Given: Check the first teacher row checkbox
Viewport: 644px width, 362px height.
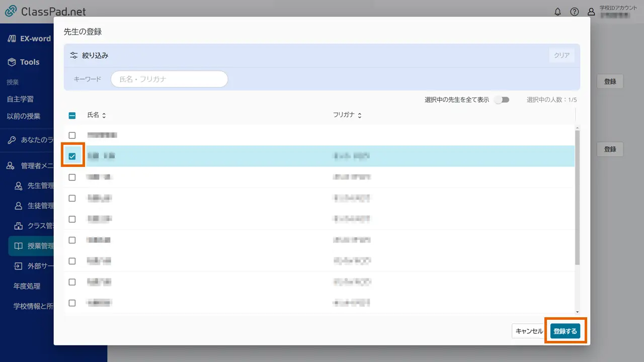Looking at the screenshot, I should [72, 135].
